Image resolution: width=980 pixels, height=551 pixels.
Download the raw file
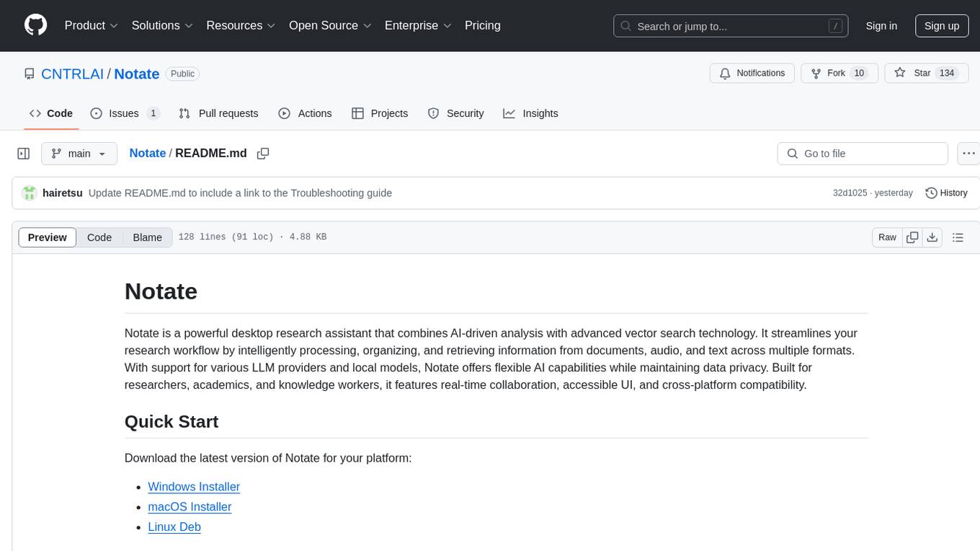[932, 237]
